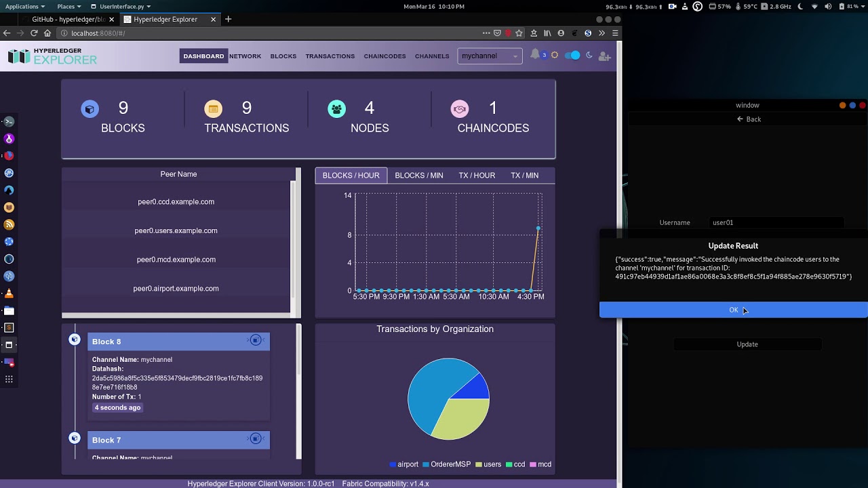The image size is (868, 488).
Task: Open file manager from the dock
Action: tap(9, 311)
